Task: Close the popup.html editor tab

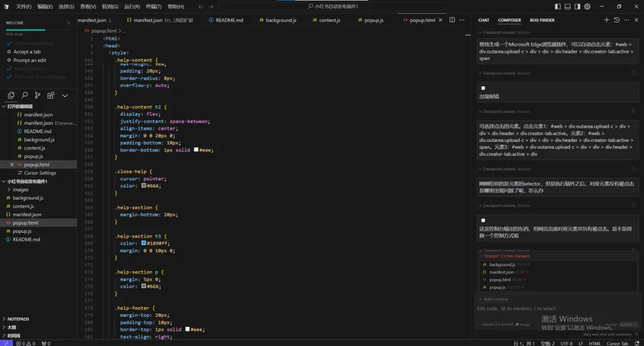Action: tap(441, 20)
